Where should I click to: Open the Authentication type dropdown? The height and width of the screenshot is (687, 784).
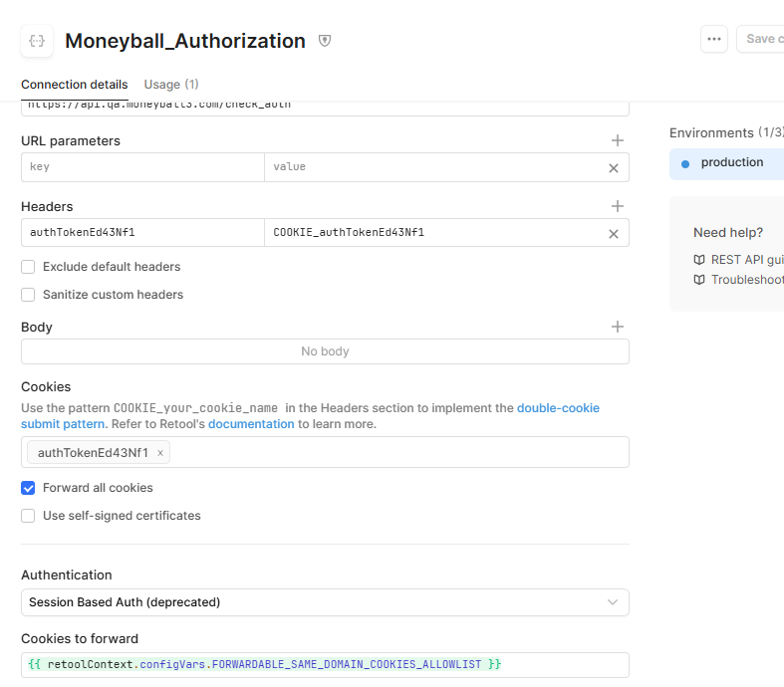325,602
